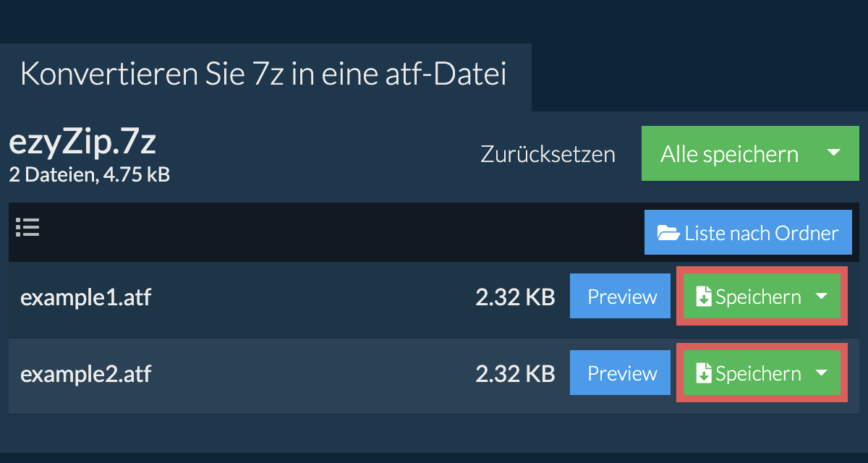The height and width of the screenshot is (463, 868).
Task: Click the 2.32 KB size of example1.atf
Action: click(x=515, y=297)
